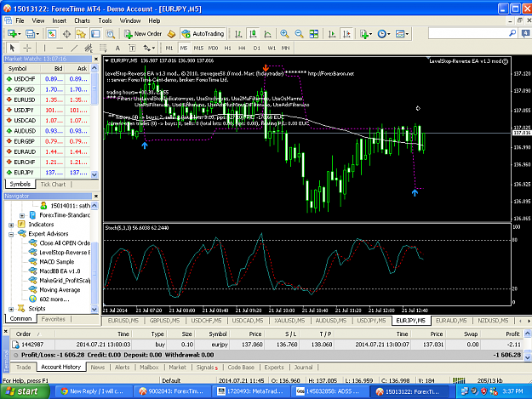This screenshot has width=532, height=399.
Task: Close the Market Watch panel
Action: coord(96,59)
